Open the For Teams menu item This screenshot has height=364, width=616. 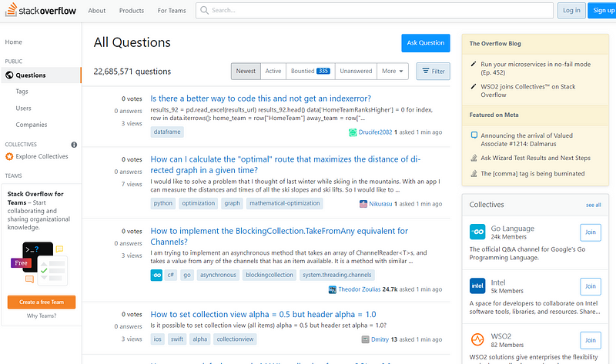pyautogui.click(x=172, y=11)
